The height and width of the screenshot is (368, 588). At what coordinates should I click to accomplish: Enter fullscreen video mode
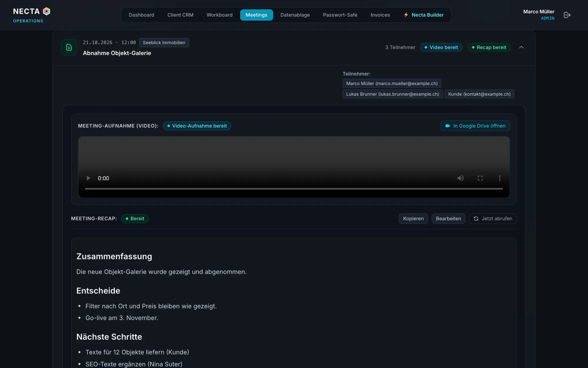click(x=480, y=178)
